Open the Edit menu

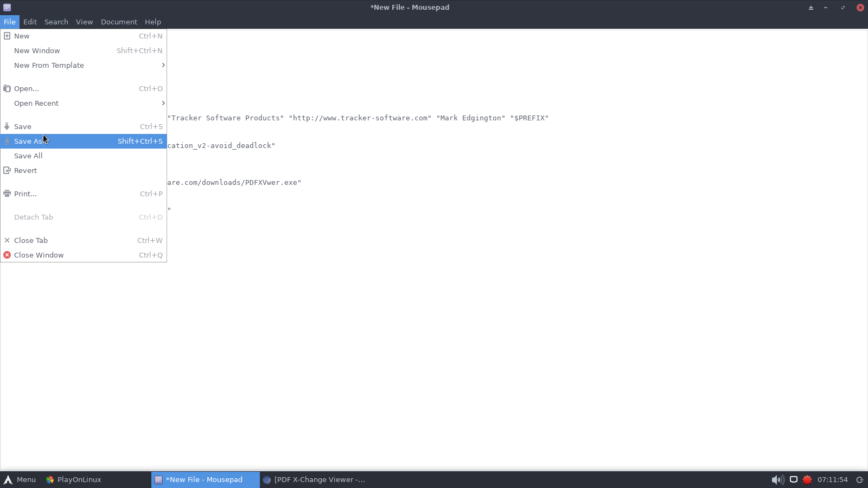(30, 22)
